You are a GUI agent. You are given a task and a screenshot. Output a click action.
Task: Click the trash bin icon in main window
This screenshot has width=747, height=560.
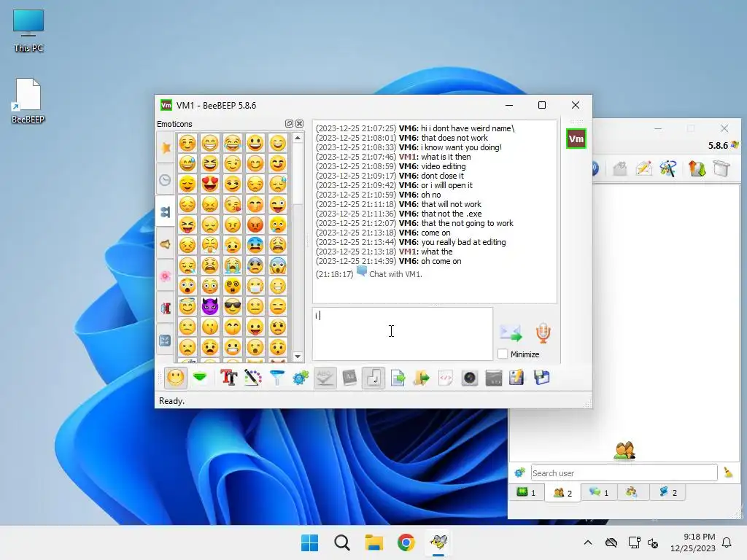721,168
